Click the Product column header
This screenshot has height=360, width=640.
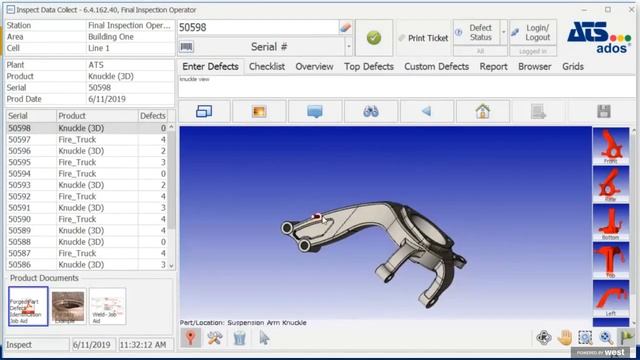[97, 116]
